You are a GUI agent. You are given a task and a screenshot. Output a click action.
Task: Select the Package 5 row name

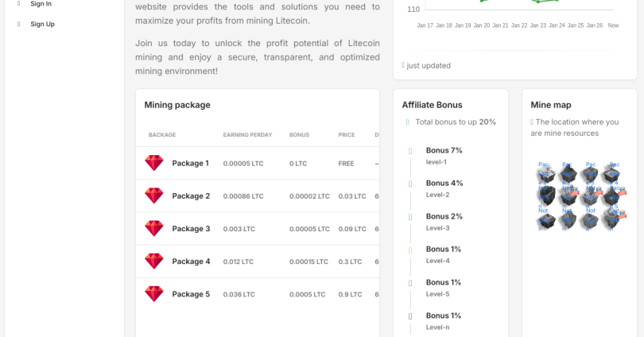click(191, 294)
